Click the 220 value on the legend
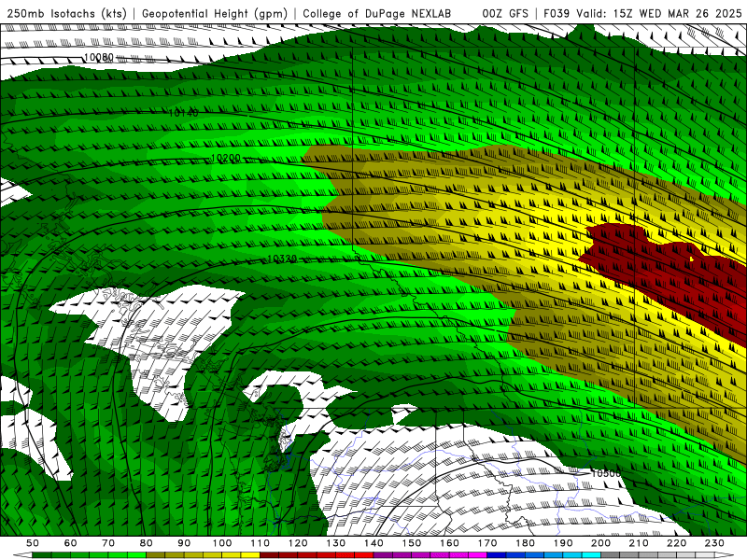The height and width of the screenshot is (560, 747). [677, 543]
